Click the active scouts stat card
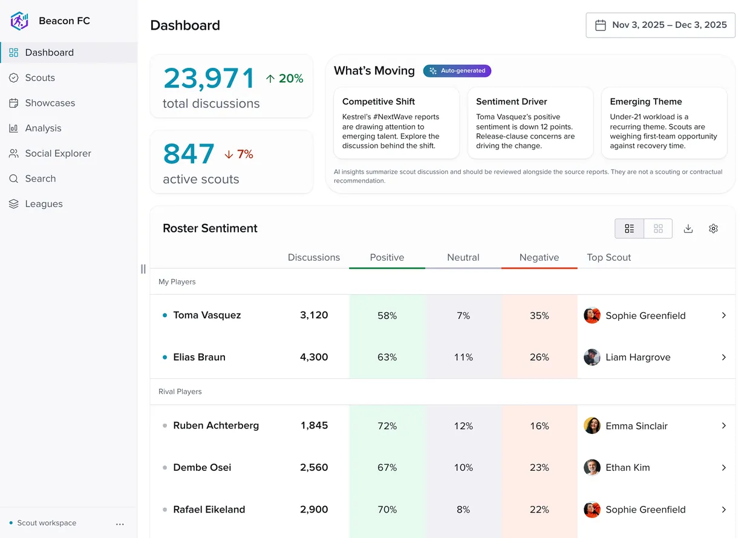This screenshot has height=538, width=756. pos(232,162)
